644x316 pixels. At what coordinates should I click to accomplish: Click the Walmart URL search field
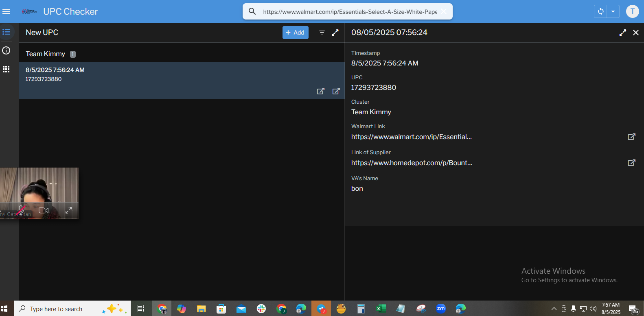pyautogui.click(x=350, y=12)
